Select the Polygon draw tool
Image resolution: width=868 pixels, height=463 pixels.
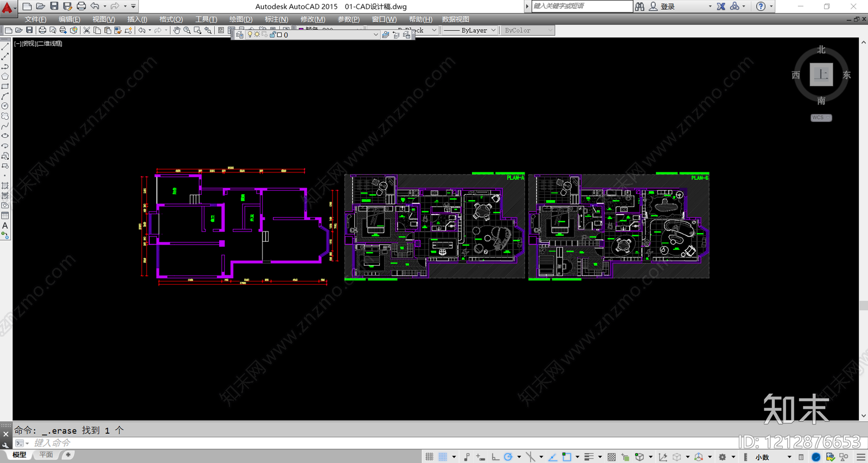coord(5,76)
